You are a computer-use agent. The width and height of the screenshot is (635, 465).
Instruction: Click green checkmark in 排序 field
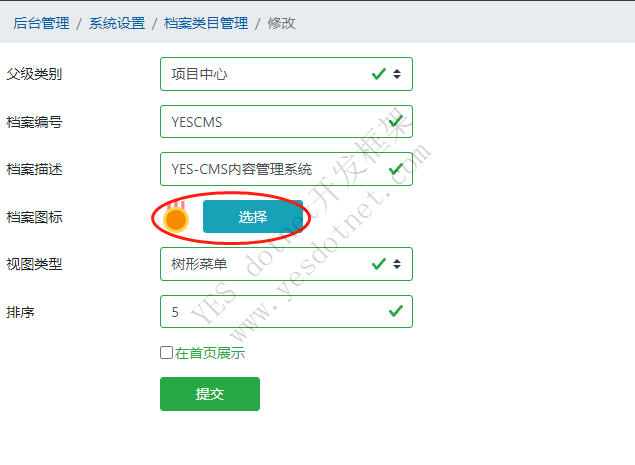point(396,311)
